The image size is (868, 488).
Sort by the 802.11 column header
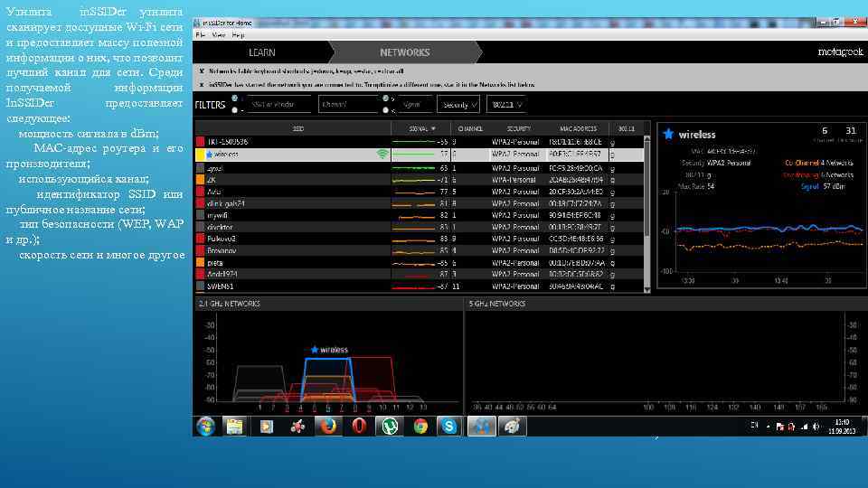pyautogui.click(x=626, y=128)
